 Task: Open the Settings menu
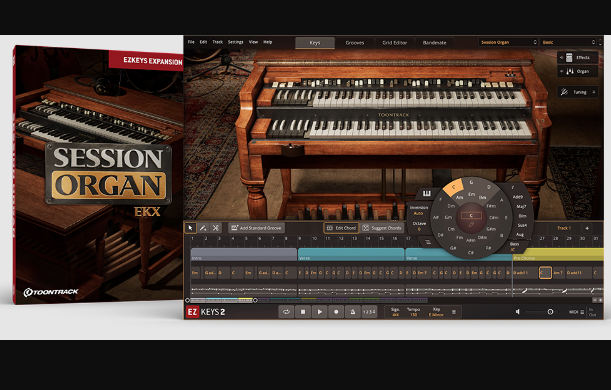click(x=235, y=42)
